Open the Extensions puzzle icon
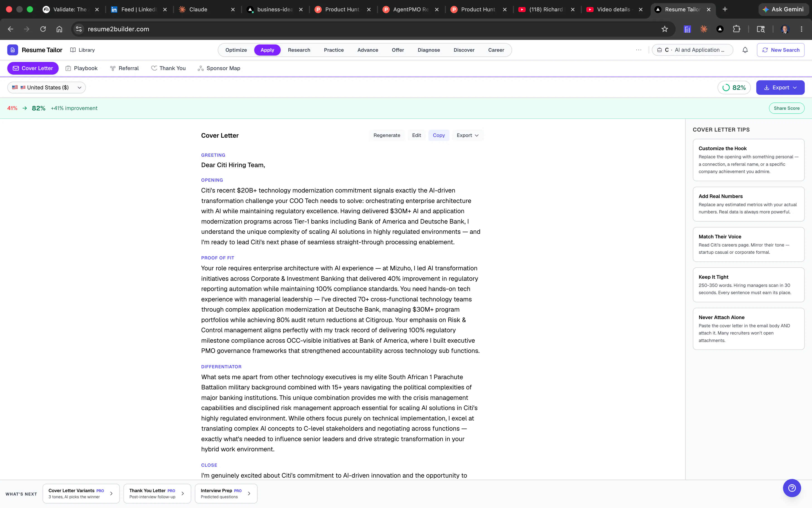 point(737,29)
